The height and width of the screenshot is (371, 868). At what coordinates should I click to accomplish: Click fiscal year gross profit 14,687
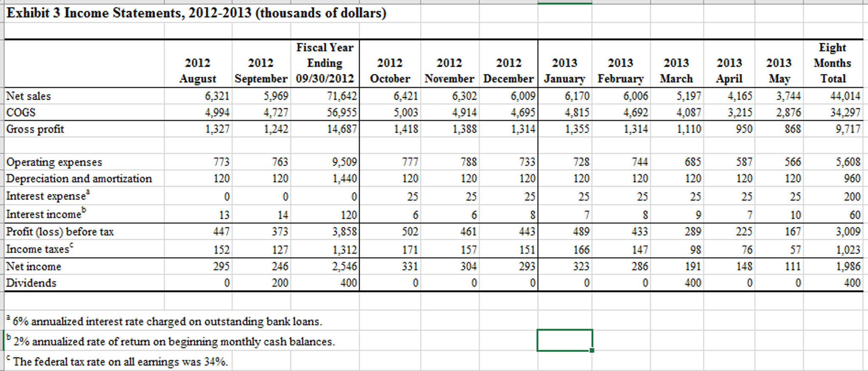(x=341, y=129)
